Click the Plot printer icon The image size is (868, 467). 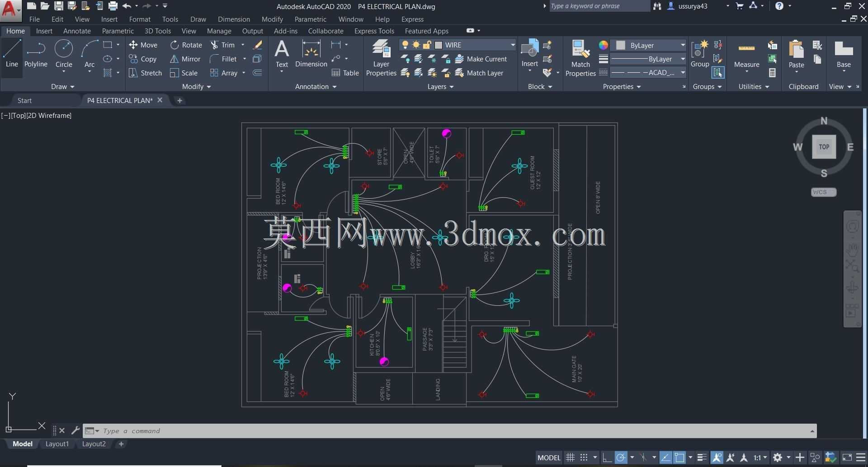[113, 6]
